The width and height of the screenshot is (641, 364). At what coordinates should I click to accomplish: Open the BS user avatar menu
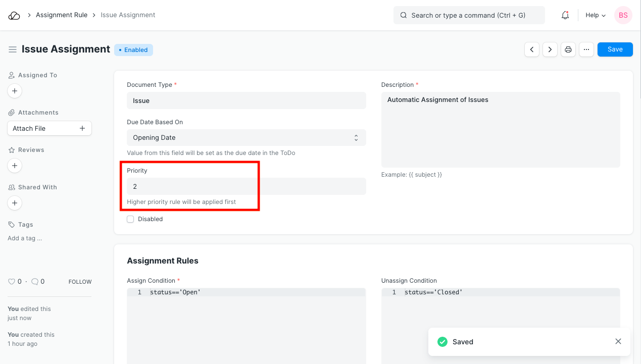click(x=623, y=15)
